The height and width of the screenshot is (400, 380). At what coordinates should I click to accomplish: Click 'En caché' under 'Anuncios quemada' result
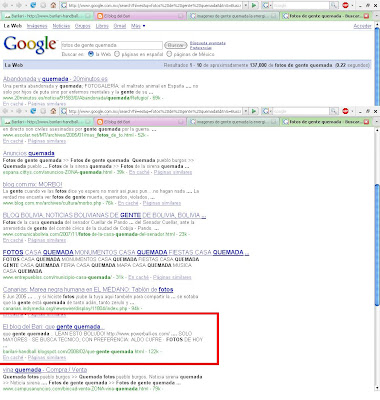tap(139, 172)
